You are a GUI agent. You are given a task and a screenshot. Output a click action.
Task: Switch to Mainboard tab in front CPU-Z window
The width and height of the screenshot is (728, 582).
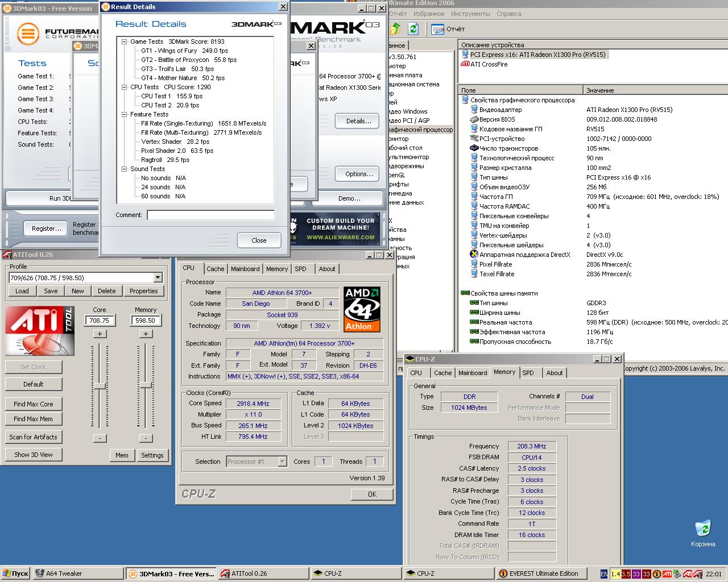point(245,269)
